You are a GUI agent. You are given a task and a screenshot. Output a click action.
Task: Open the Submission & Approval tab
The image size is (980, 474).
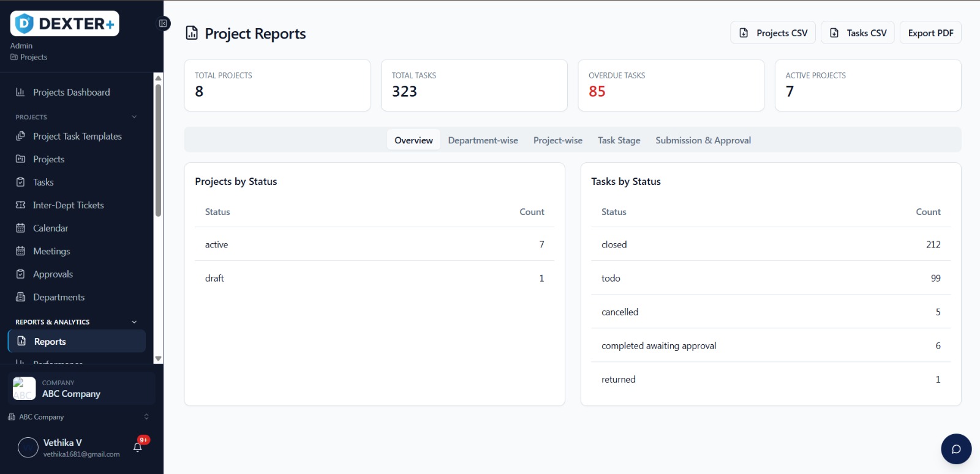[x=703, y=140]
